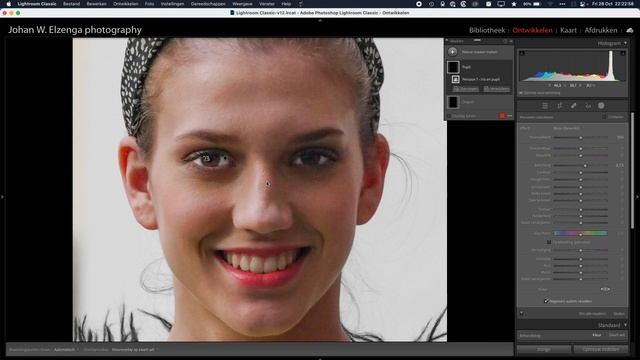The width and height of the screenshot is (640, 360).
Task: Toggle the Omkeren checkbox for the mask
Action: pyautogui.click(x=604, y=117)
